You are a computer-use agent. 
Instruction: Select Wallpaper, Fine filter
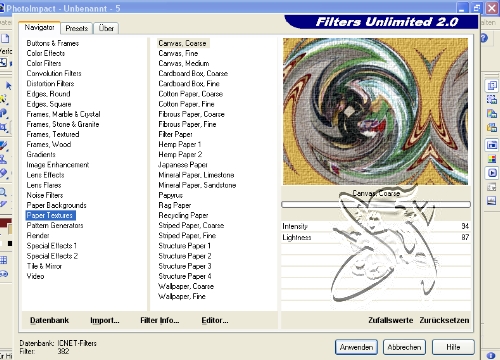point(182,296)
